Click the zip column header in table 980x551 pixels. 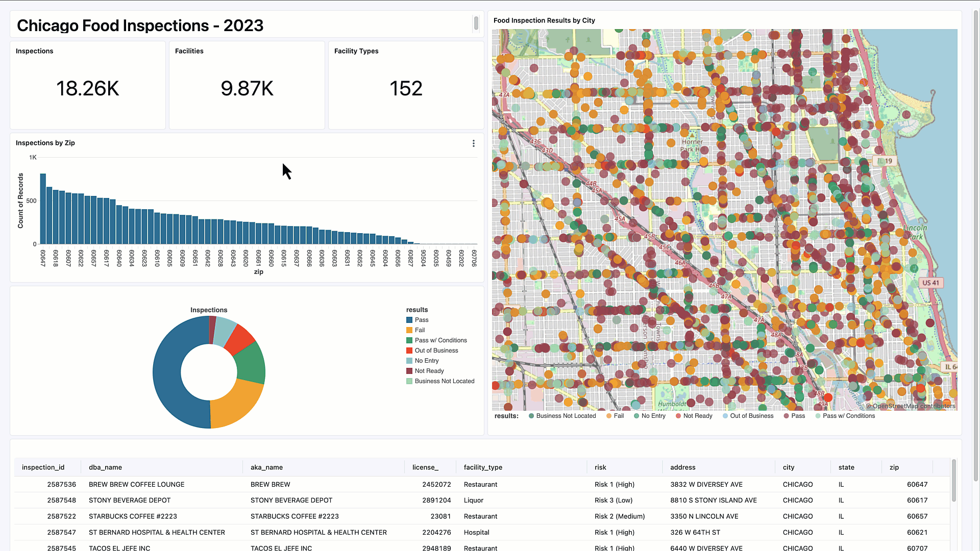point(894,467)
